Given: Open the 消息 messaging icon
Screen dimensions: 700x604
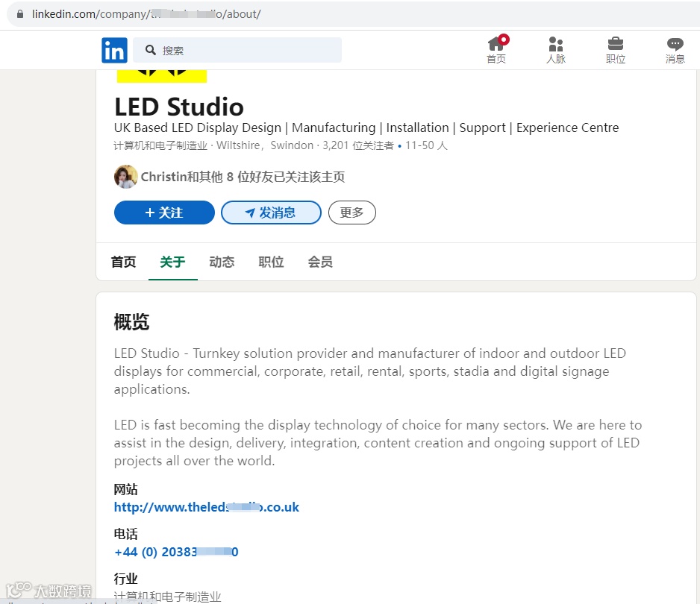Looking at the screenshot, I should [x=675, y=50].
